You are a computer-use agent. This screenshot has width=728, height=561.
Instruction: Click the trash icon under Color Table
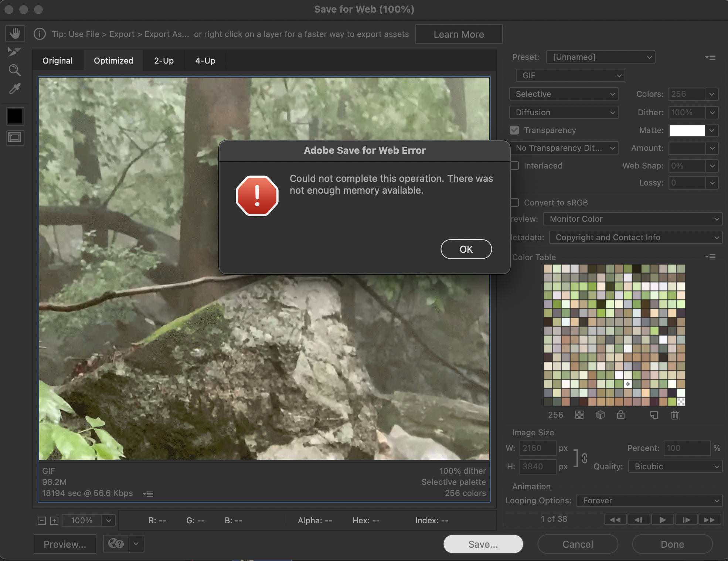point(674,415)
